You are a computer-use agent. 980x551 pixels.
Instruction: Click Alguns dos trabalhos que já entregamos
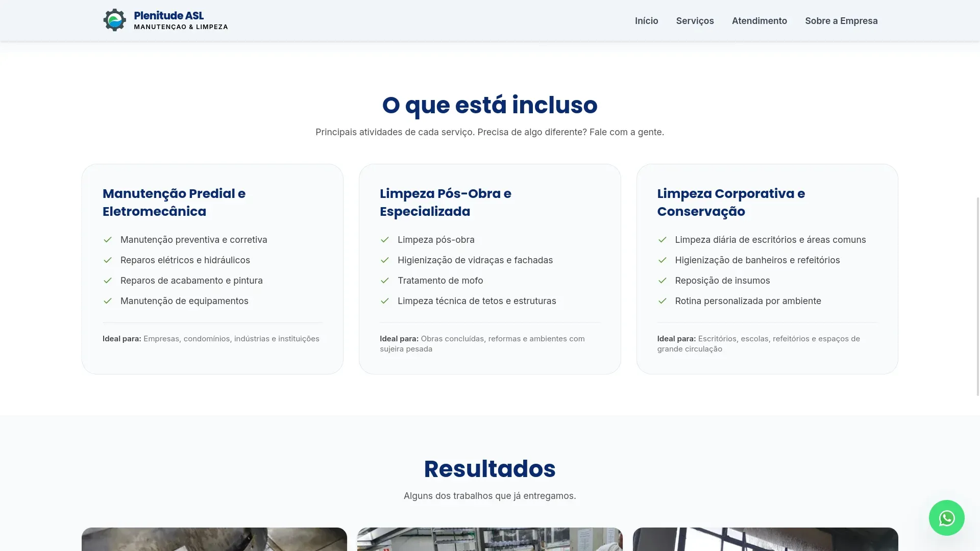click(489, 496)
